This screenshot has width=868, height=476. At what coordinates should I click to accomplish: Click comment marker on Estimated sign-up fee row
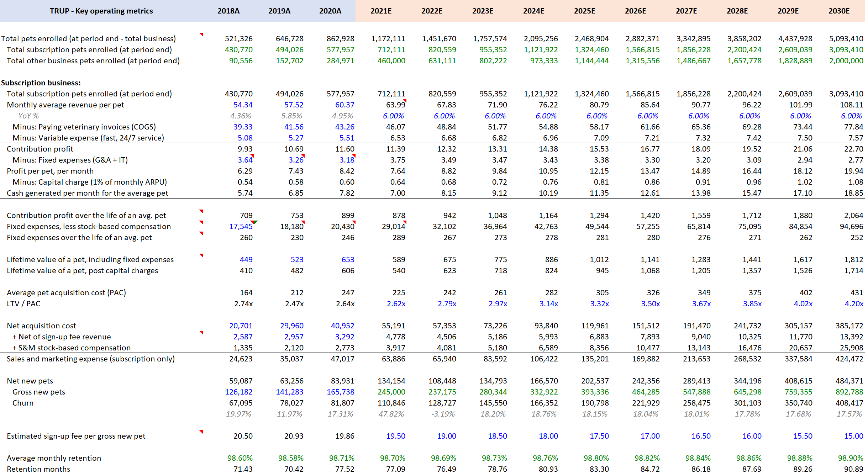201,432
